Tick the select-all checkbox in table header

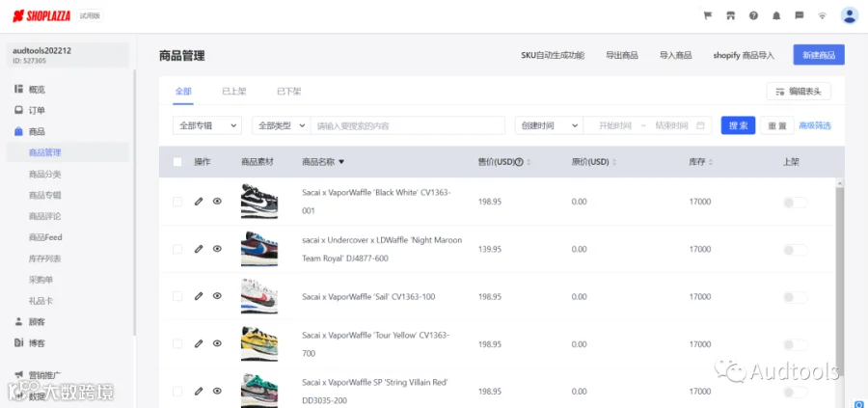coord(177,162)
